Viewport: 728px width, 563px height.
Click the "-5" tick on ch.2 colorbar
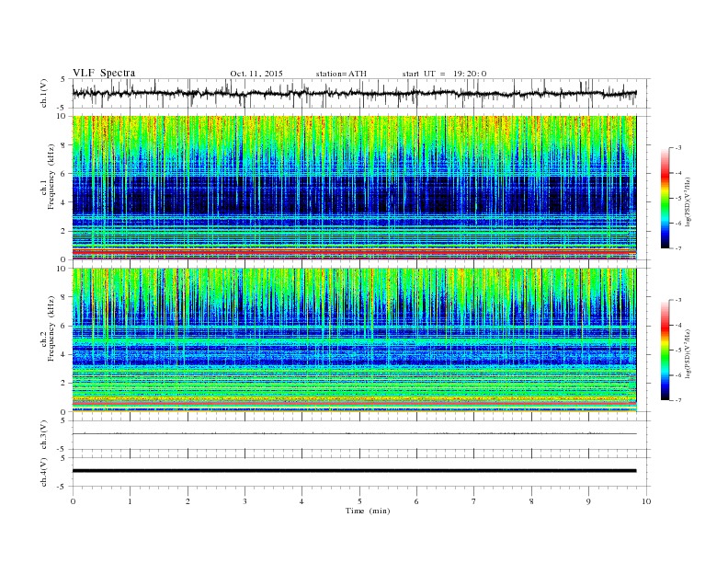677,350
